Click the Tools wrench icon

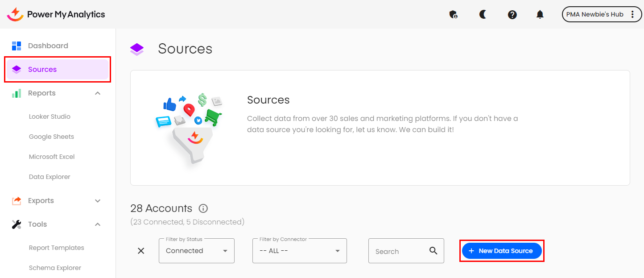(x=17, y=224)
